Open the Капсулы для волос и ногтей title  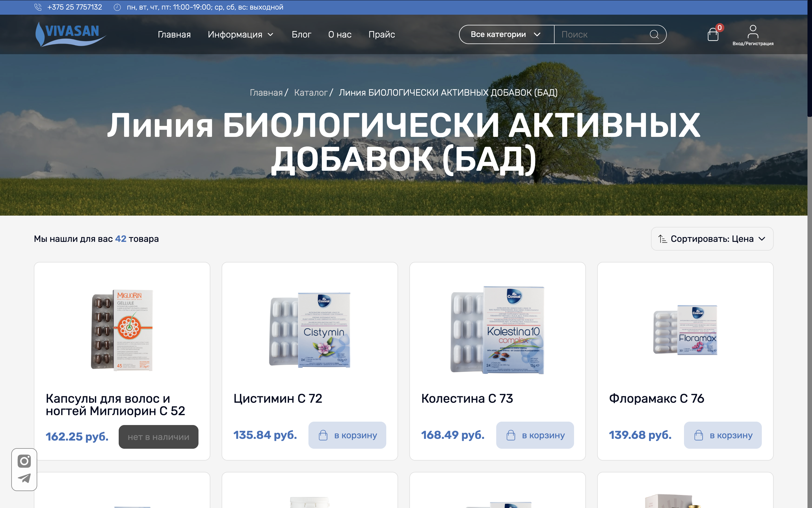(x=115, y=404)
